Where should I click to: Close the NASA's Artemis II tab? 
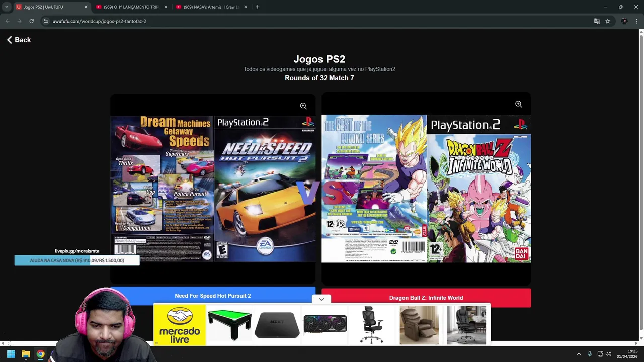(246, 7)
